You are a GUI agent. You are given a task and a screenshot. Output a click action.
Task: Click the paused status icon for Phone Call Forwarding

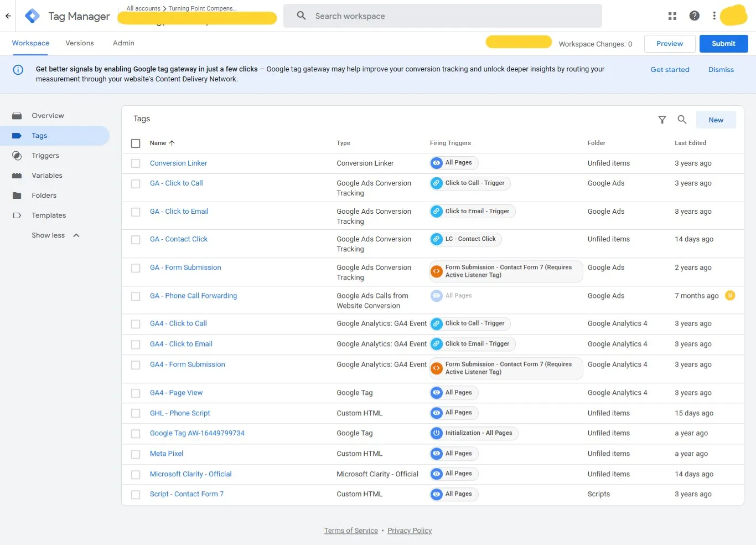(x=730, y=296)
